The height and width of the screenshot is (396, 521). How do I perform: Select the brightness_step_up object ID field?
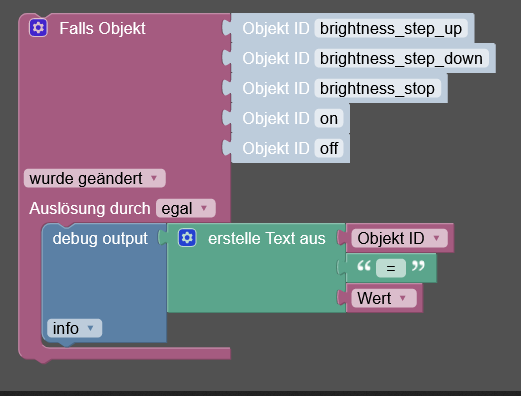coord(391,29)
